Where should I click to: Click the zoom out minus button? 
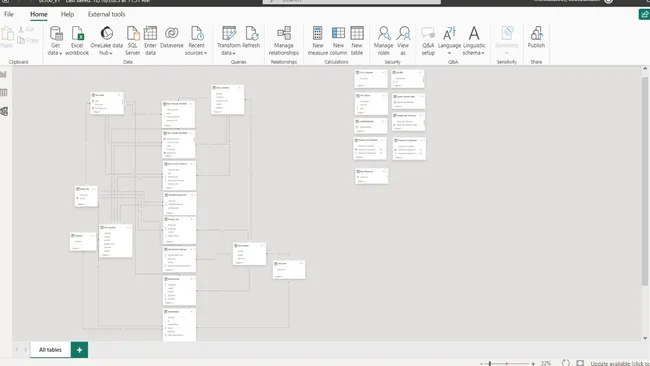pyautogui.click(x=482, y=364)
